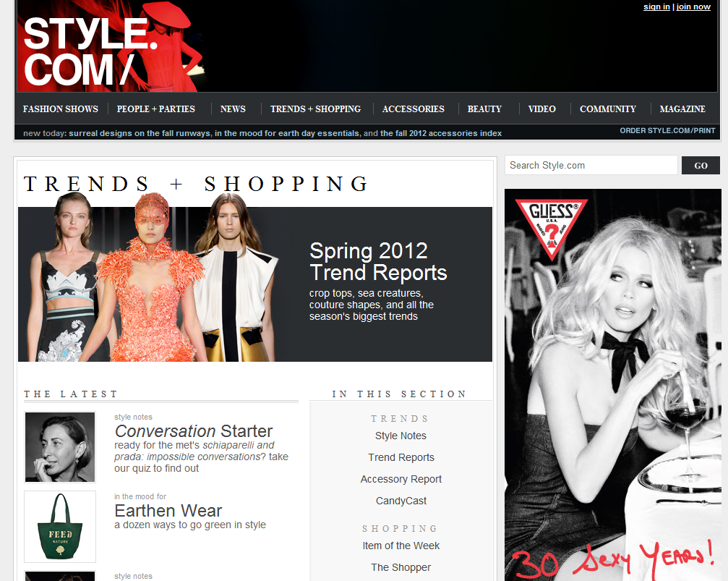Image resolution: width=728 pixels, height=581 pixels.
Task: Open the CandyCast link
Action: point(401,501)
